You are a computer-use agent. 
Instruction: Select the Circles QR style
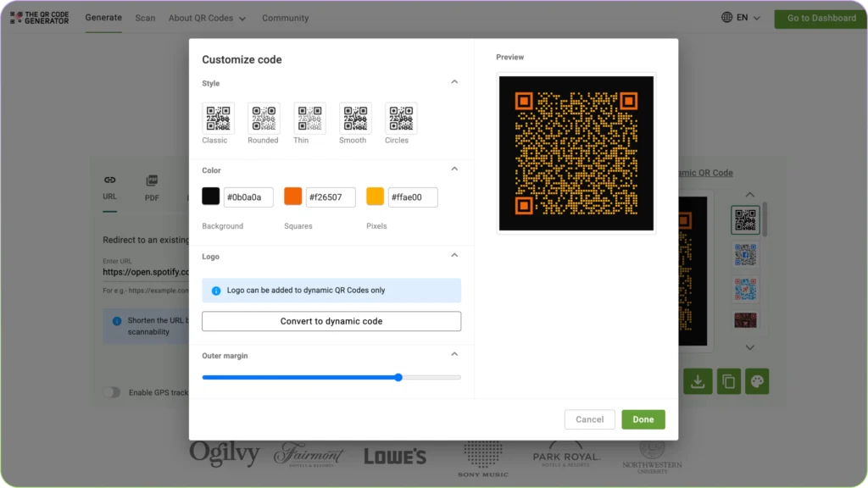[x=398, y=119]
